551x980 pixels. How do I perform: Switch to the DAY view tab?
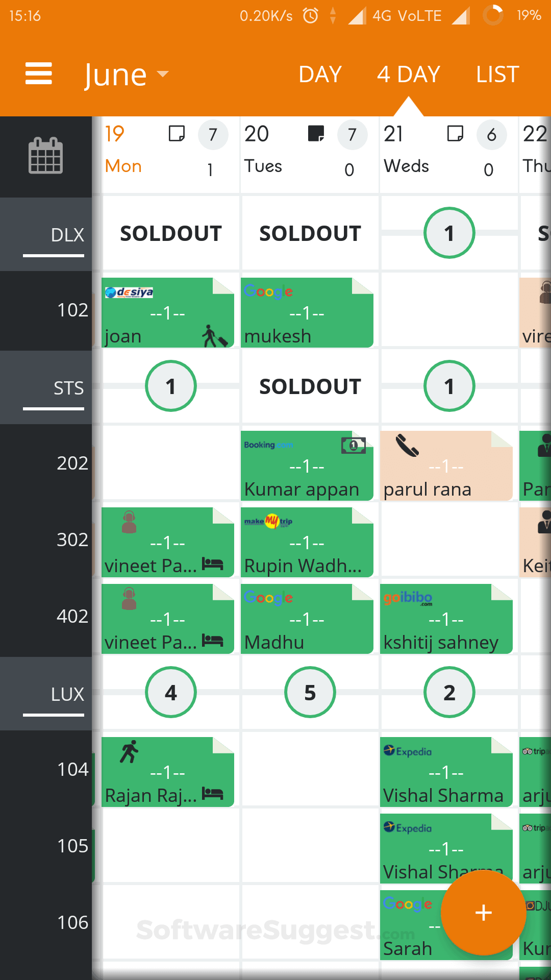[320, 75]
